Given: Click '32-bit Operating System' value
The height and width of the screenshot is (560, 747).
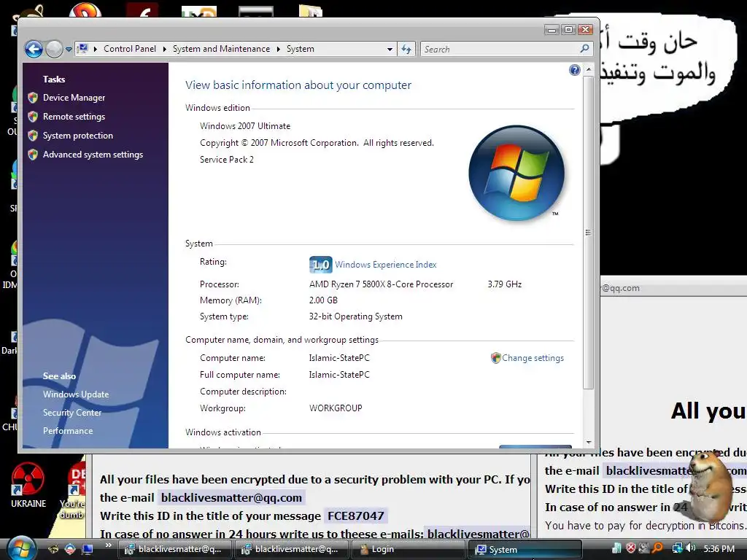Looking at the screenshot, I should point(356,316).
